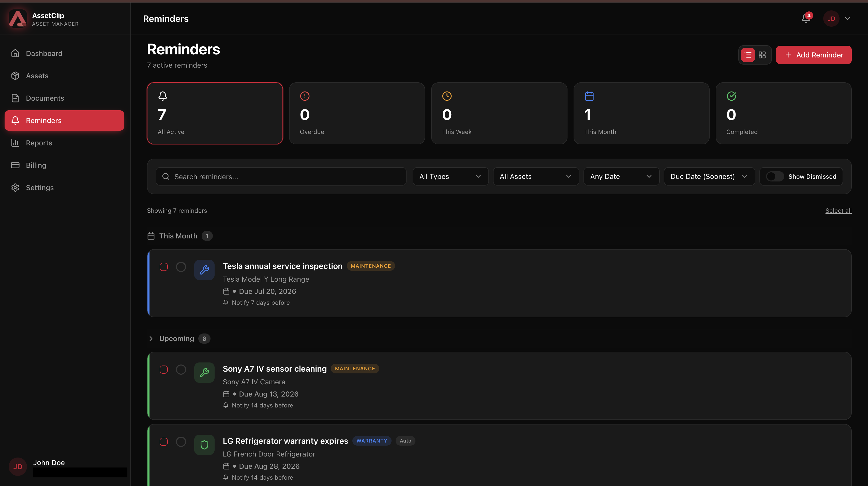868x486 pixels.
Task: Switch to list view layout
Action: click(x=748, y=55)
